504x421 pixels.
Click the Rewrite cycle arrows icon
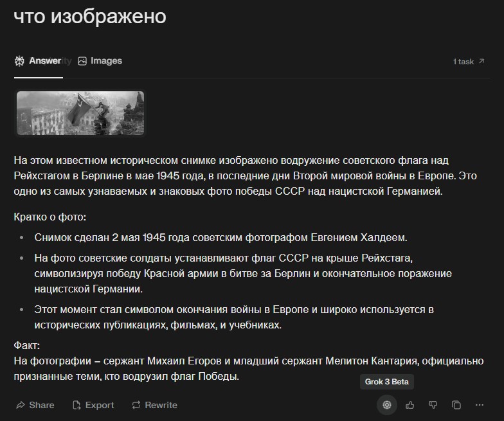pyautogui.click(x=136, y=405)
